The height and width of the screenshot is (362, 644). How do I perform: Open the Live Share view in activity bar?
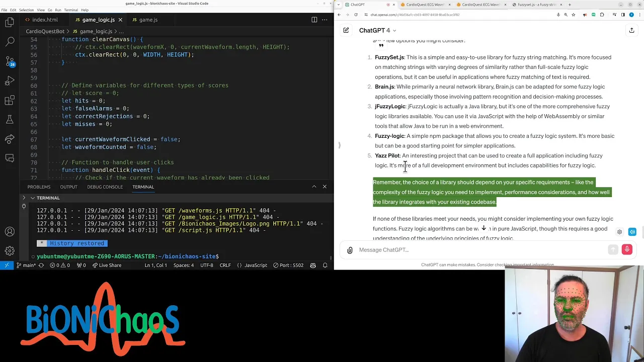[10, 139]
